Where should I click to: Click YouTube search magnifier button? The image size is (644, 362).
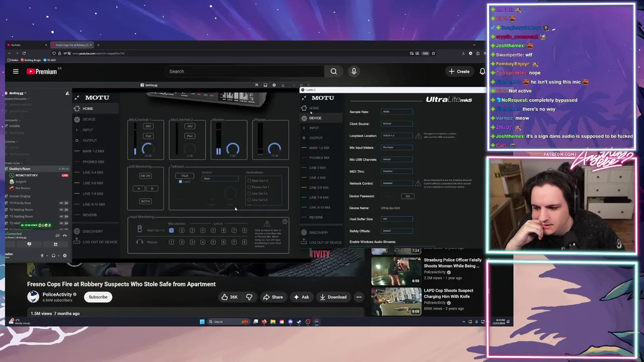pos(334,71)
